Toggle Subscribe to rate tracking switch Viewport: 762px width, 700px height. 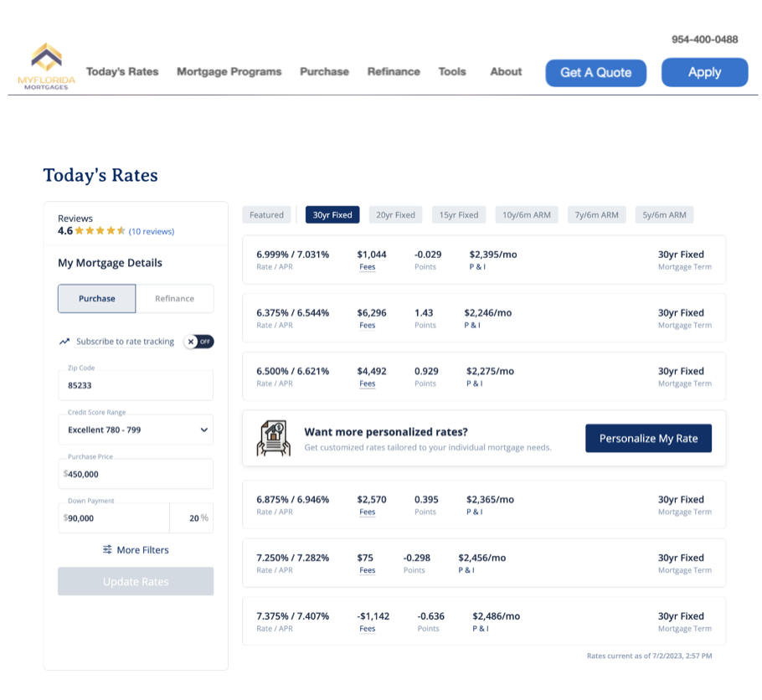pyautogui.click(x=198, y=342)
